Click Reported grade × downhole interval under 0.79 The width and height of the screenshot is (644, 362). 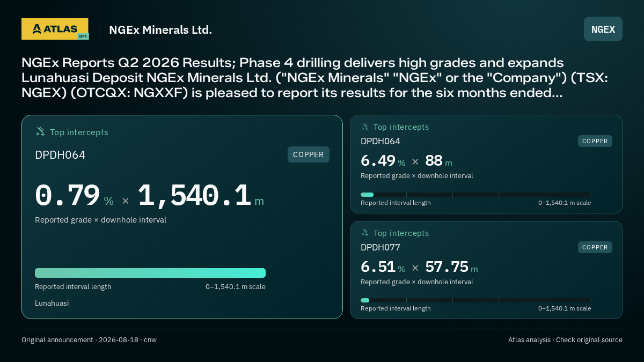(100, 220)
